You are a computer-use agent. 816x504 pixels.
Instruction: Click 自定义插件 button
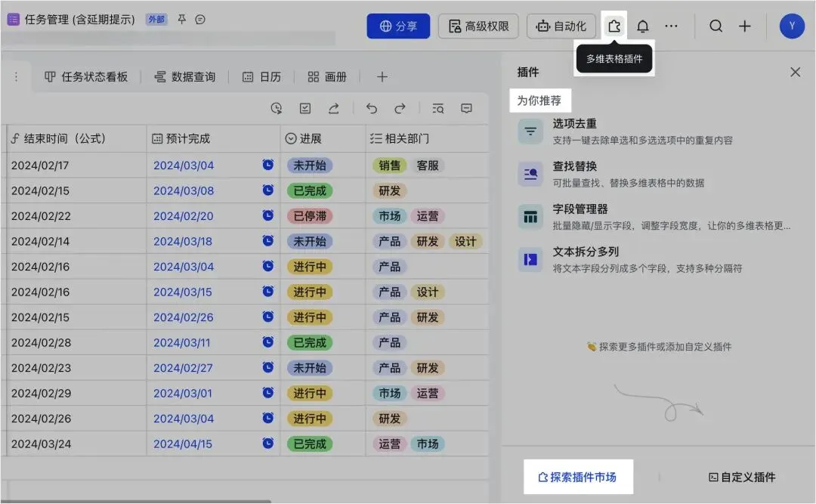click(742, 477)
